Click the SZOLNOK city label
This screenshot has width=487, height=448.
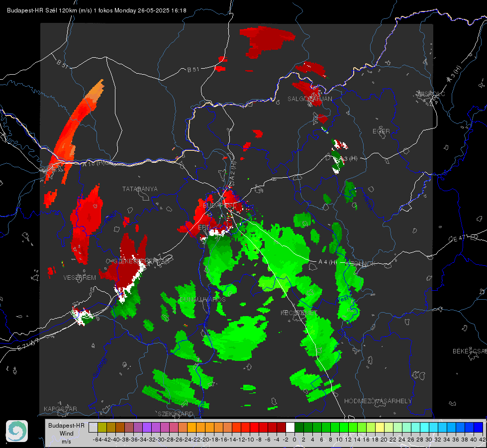pyautogui.click(x=361, y=263)
